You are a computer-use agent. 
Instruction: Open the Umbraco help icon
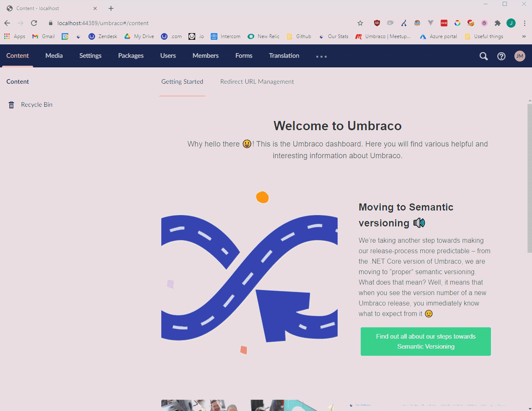[501, 56]
